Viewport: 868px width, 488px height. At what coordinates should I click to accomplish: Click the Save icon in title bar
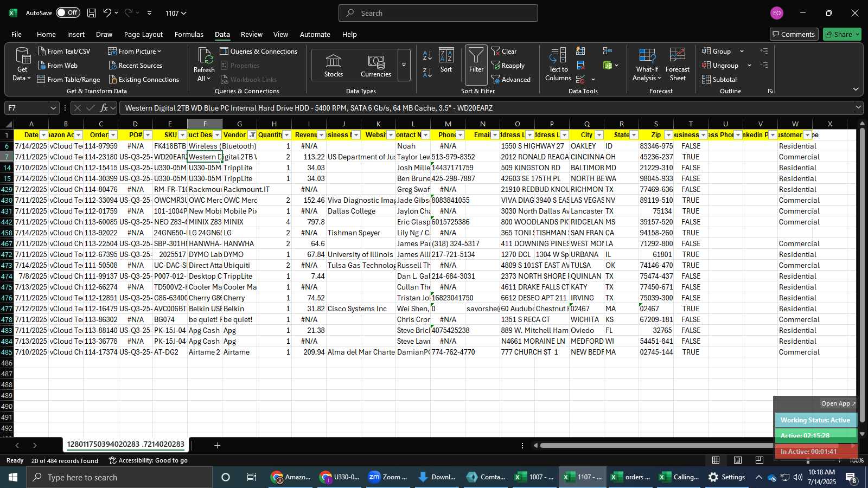click(x=92, y=13)
